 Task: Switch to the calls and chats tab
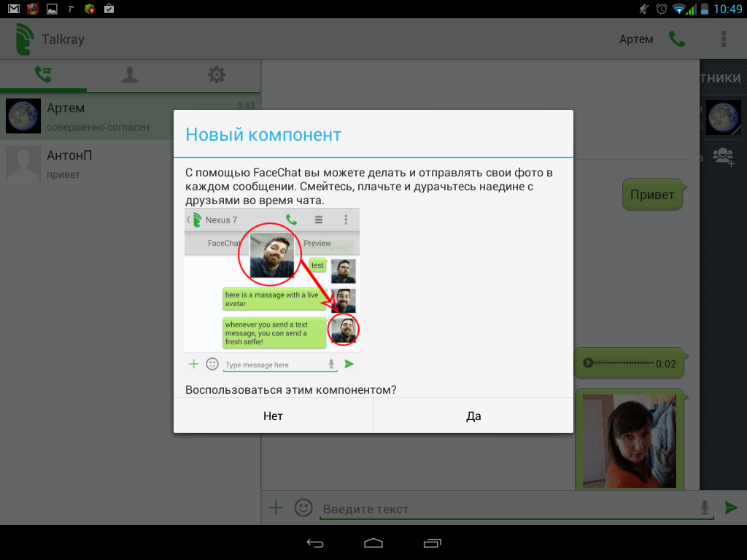[x=43, y=75]
